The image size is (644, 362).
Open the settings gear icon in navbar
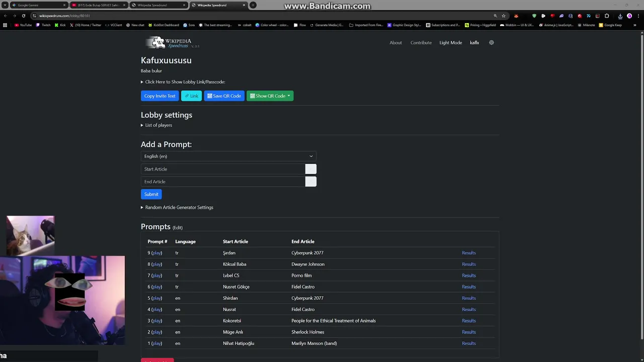tap(492, 43)
